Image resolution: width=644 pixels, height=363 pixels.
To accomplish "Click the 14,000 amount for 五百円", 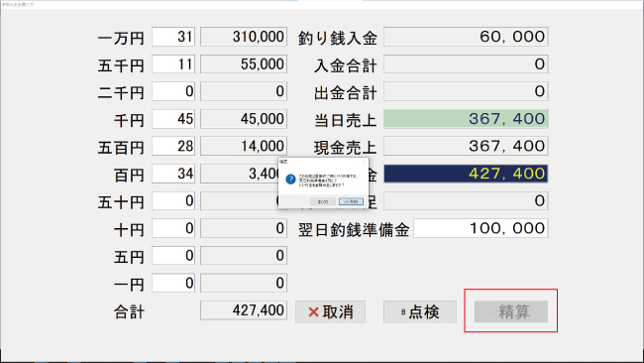I will coord(244,146).
